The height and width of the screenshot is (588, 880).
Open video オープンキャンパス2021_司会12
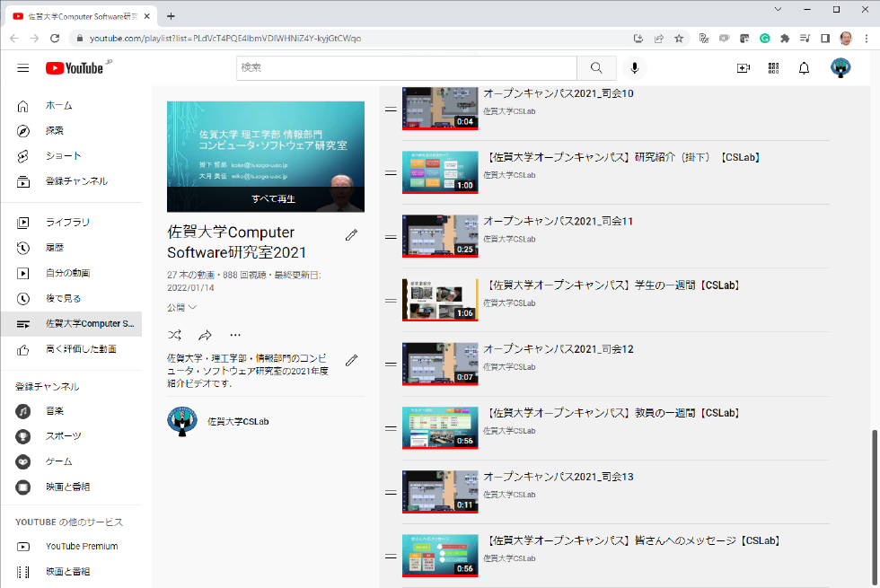tap(559, 349)
